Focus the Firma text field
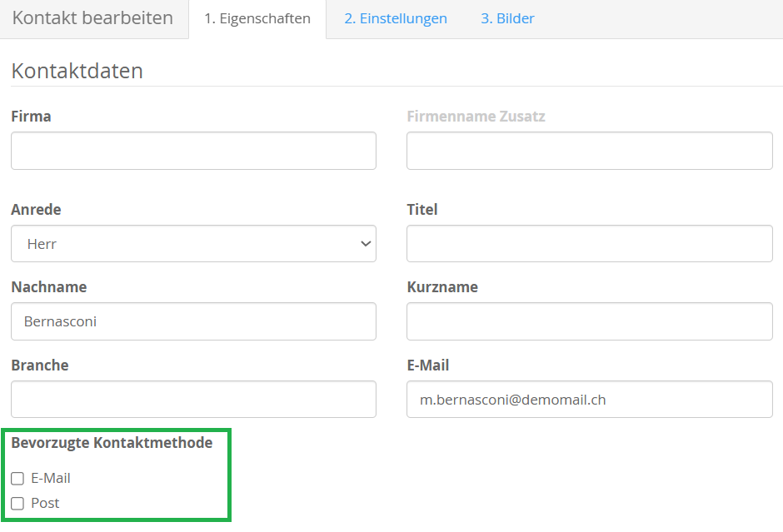 [193, 151]
